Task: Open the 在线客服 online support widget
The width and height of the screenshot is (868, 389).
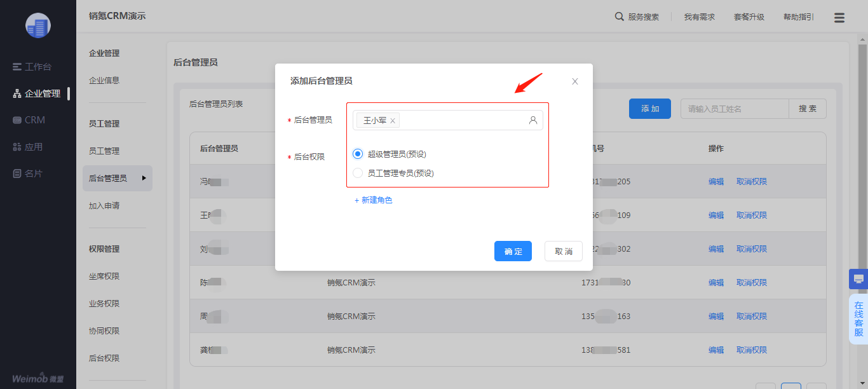Action: [x=858, y=319]
